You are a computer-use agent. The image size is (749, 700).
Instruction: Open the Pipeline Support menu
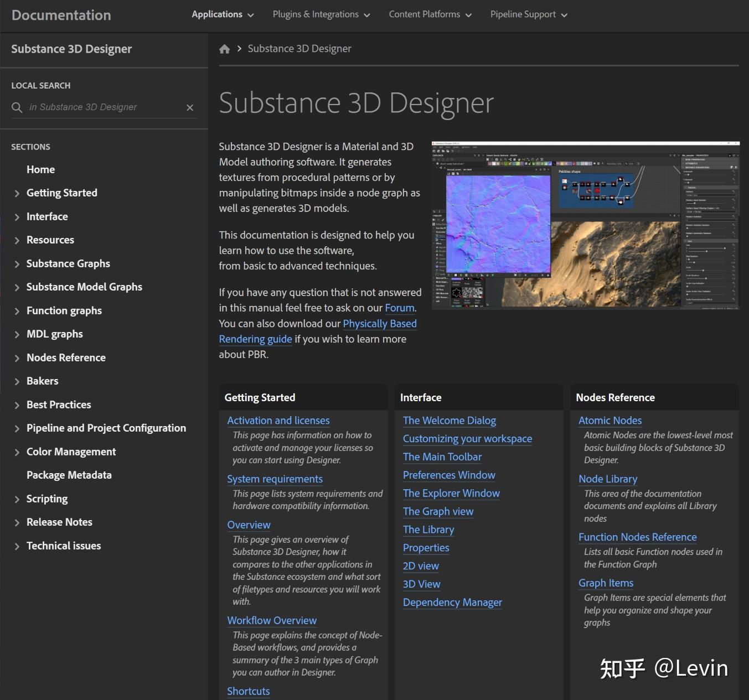pos(529,14)
